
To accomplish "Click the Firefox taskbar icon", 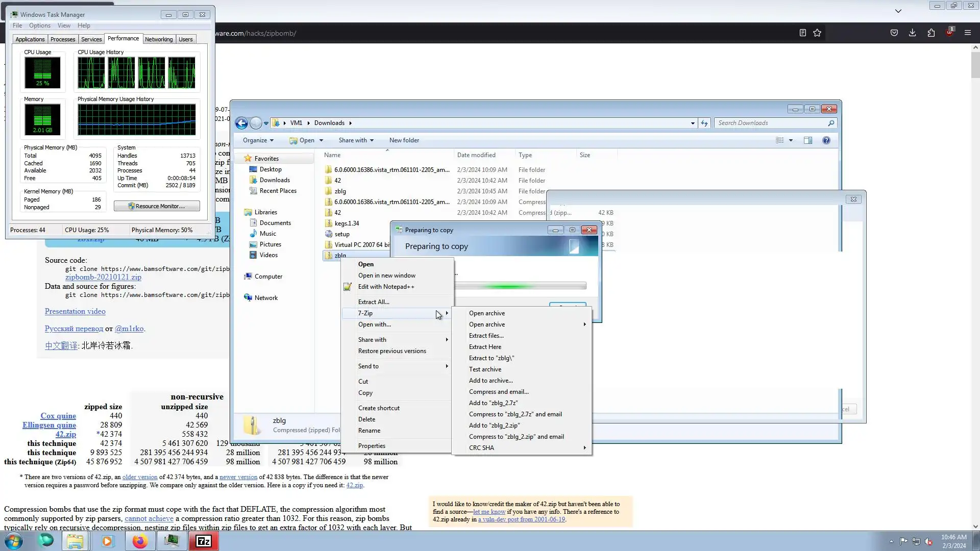I will (x=140, y=541).
